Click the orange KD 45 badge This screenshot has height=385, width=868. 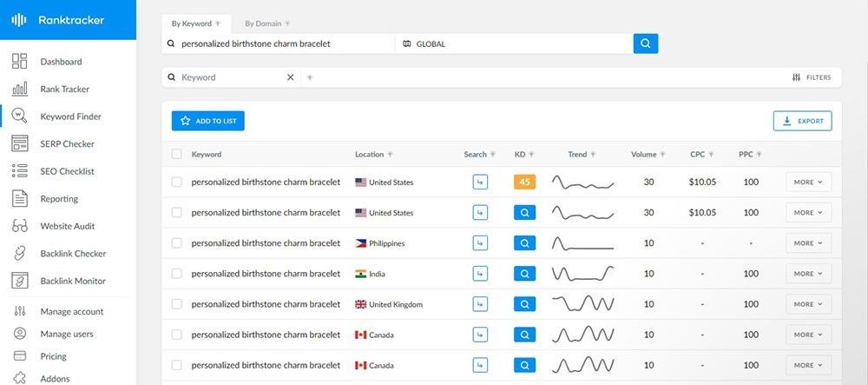(524, 183)
